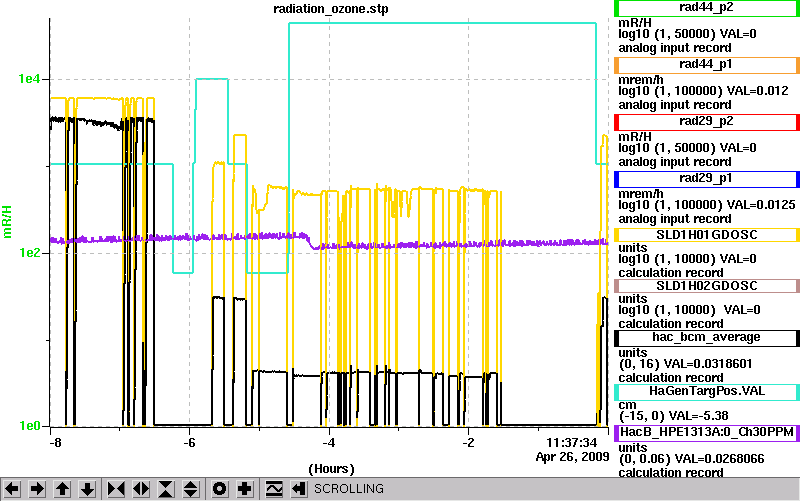Pan the graph up with the up-arrow button
Screen dimensions: 800x501
pos(62,489)
